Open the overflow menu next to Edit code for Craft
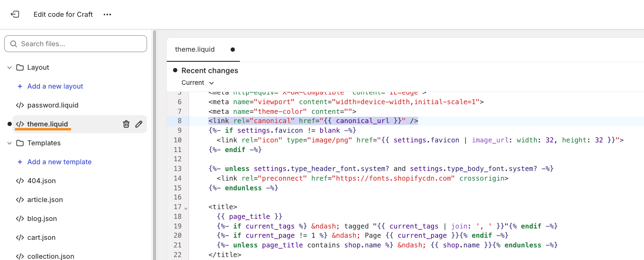The width and height of the screenshot is (644, 260). pyautogui.click(x=107, y=14)
